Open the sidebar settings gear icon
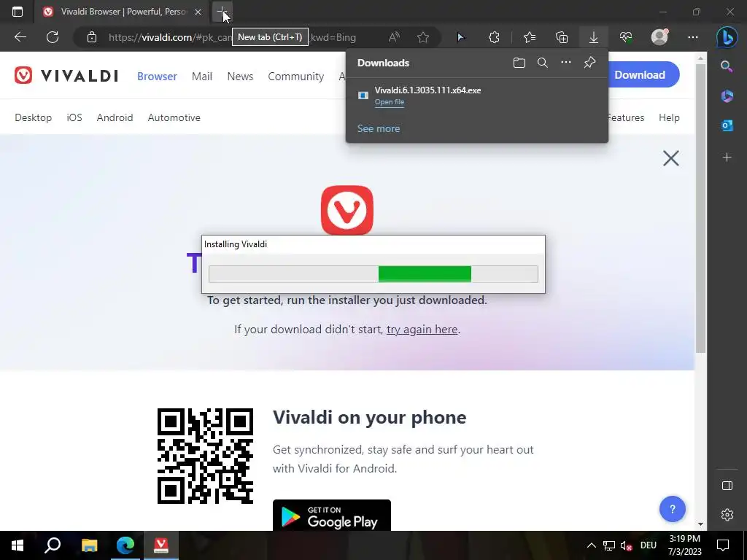Viewport: 747px width, 560px height. point(727,515)
